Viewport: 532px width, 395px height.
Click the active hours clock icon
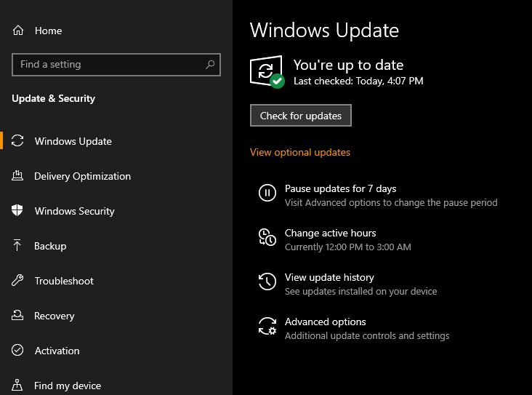[267, 237]
